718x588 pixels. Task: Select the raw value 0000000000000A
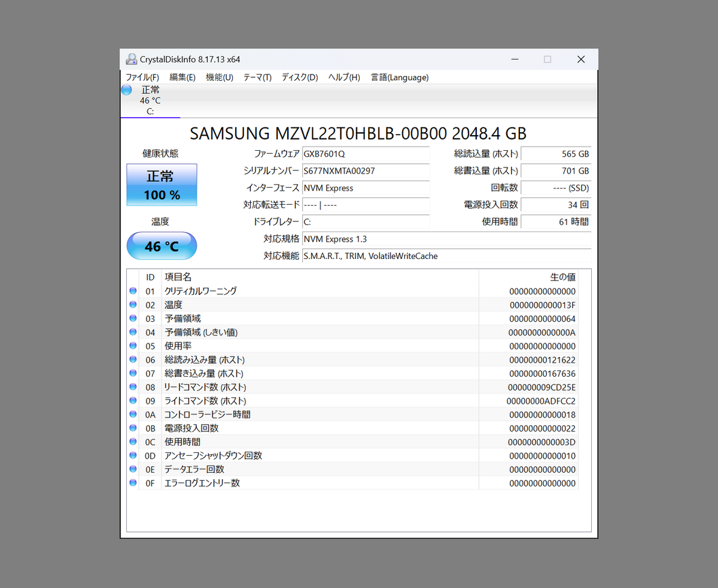(542, 332)
